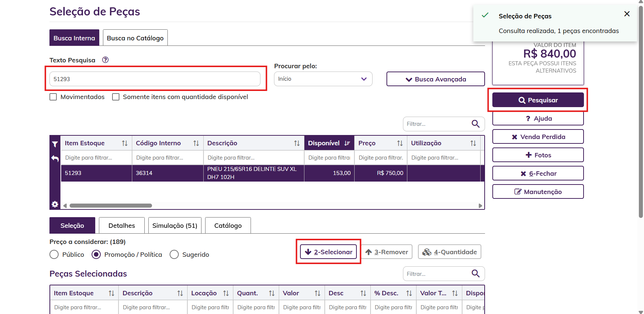This screenshot has height=314, width=644.
Task: Open the Catálogo tab
Action: pyautogui.click(x=228, y=226)
